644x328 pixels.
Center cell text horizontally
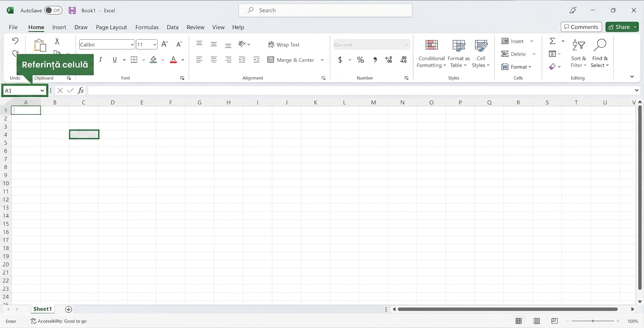(214, 60)
